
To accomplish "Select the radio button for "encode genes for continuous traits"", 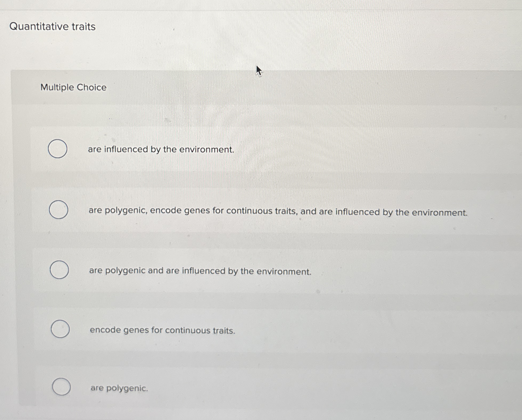I will 60,329.
